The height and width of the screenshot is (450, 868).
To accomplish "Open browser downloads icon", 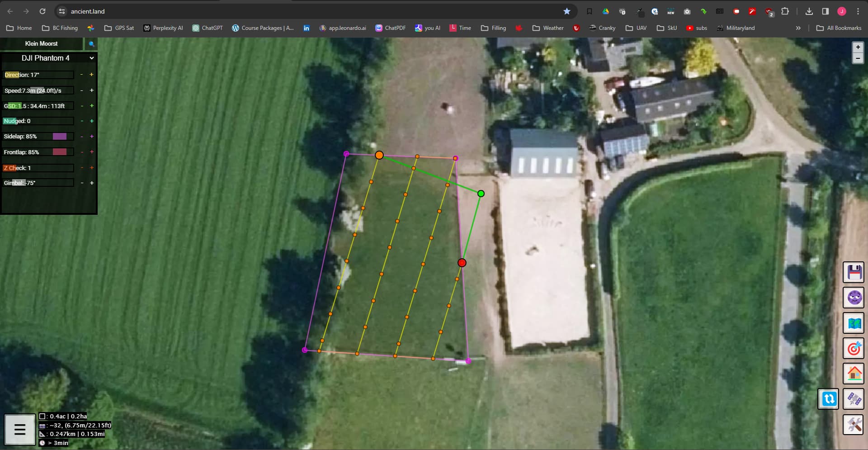I will (809, 11).
